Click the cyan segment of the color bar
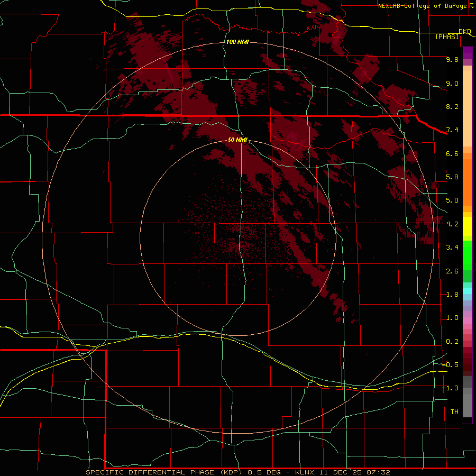 pyautogui.click(x=467, y=291)
